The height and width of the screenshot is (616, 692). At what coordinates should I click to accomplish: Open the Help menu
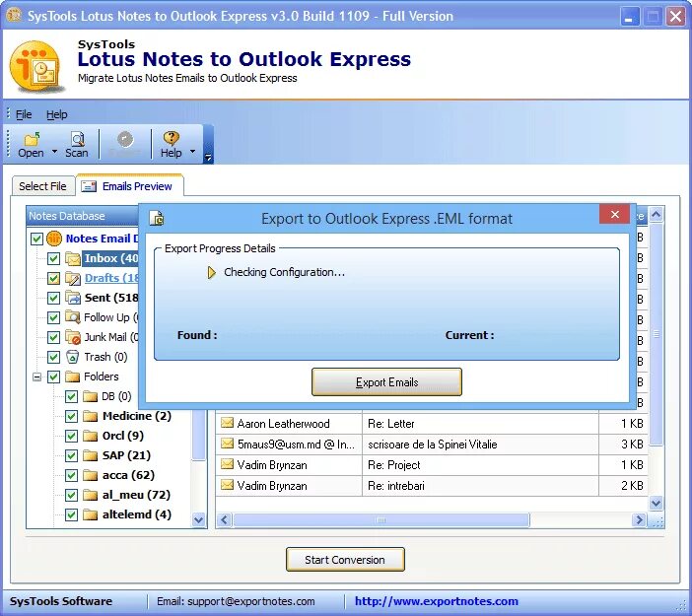click(x=56, y=114)
